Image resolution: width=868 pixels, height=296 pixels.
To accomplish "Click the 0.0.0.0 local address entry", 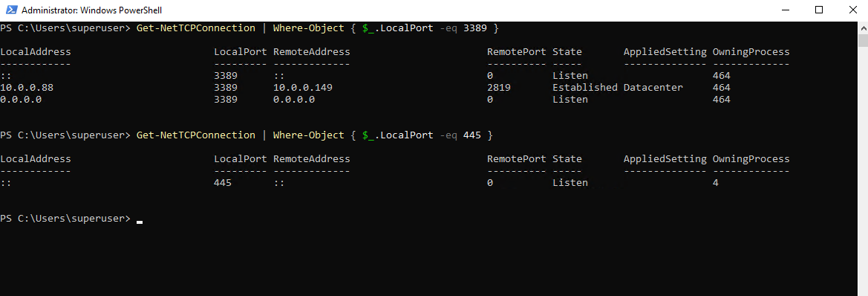I will coord(21,100).
